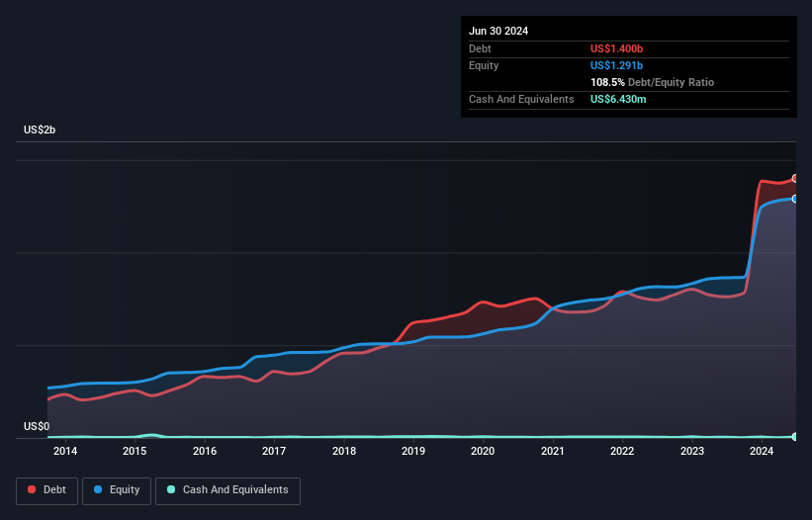Viewport: 812px width, 520px height.
Task: Click the tooltip Equity row label
Action: tap(484, 65)
